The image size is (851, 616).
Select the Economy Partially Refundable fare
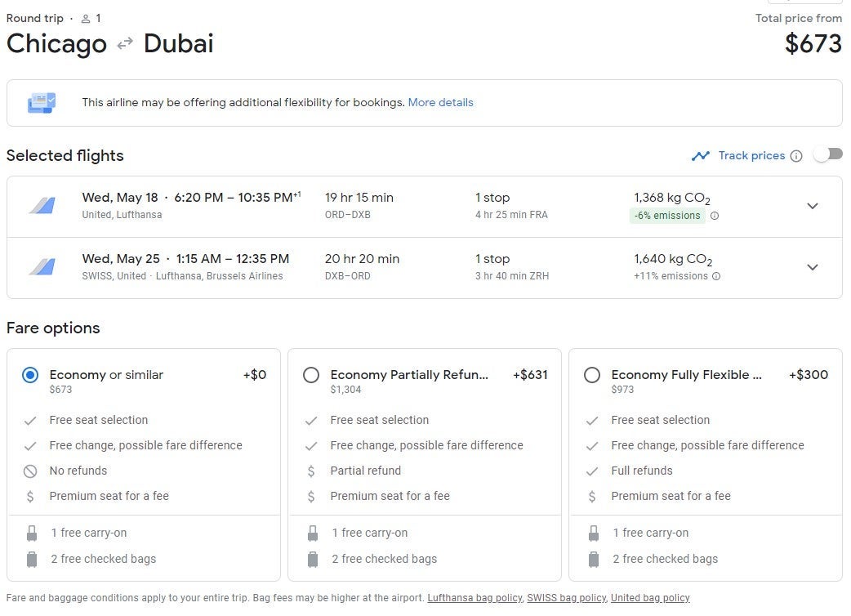pyautogui.click(x=311, y=375)
